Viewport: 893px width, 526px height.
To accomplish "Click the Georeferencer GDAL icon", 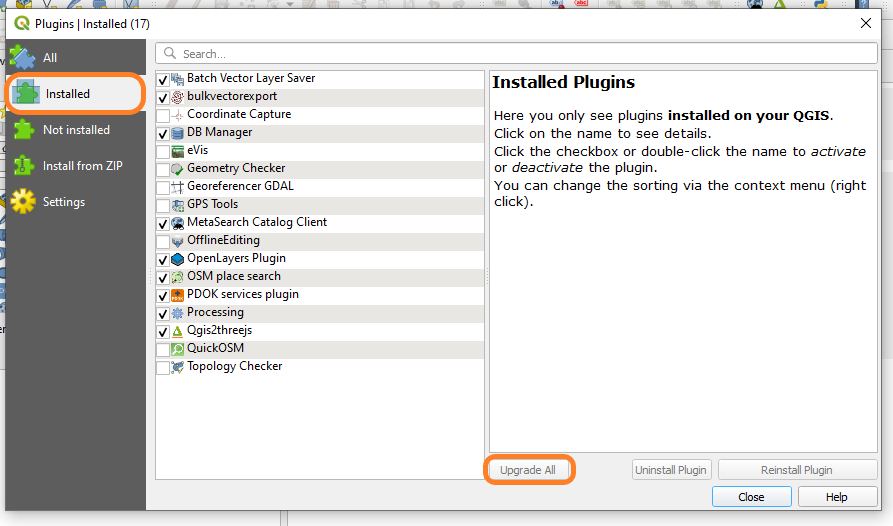I will [178, 187].
